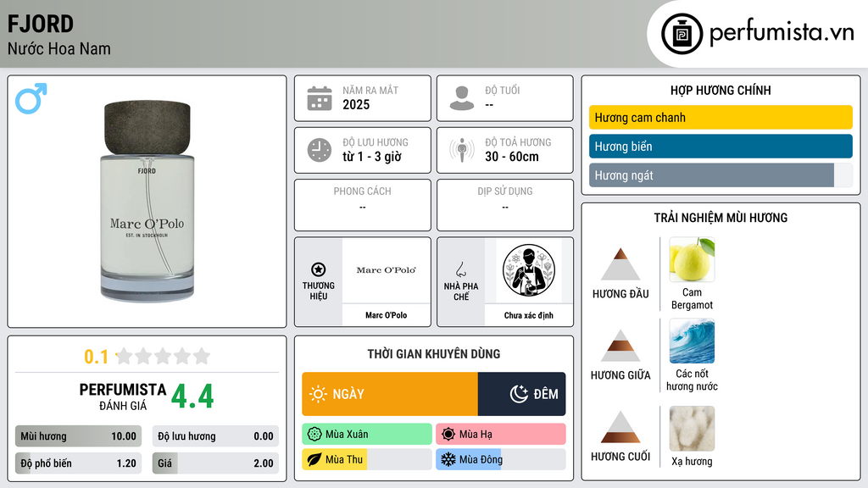The image size is (868, 488).
Task: Click the moon icon in the Đêm bar
Action: tap(519, 394)
